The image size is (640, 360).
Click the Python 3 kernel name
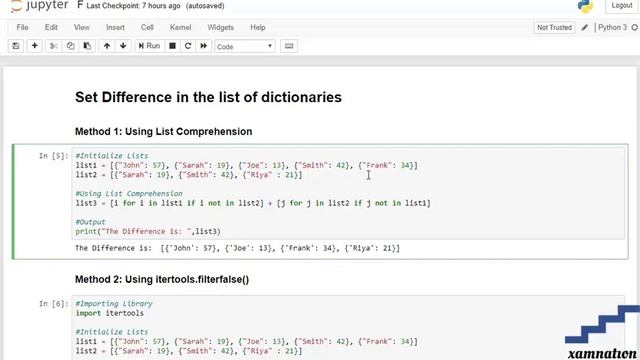pyautogui.click(x=612, y=27)
